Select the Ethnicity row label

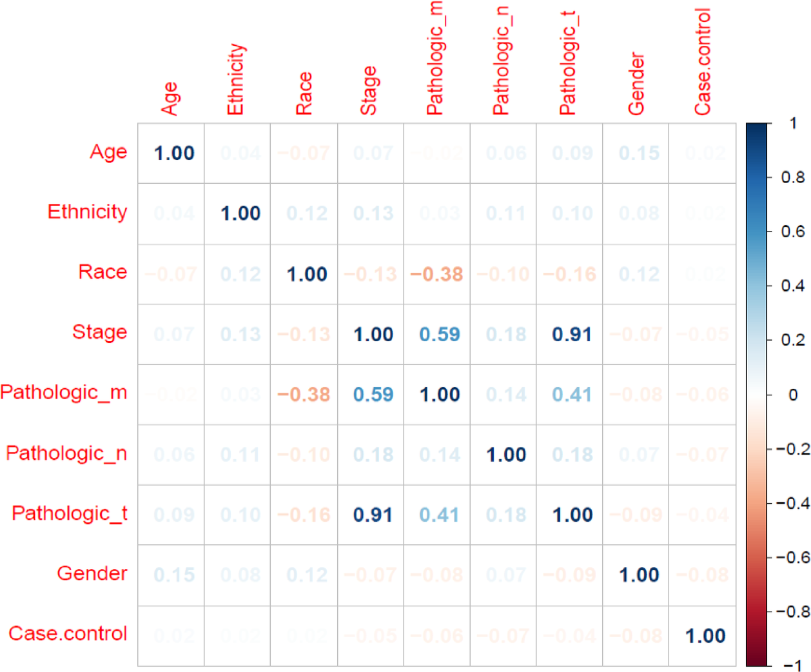point(87,212)
